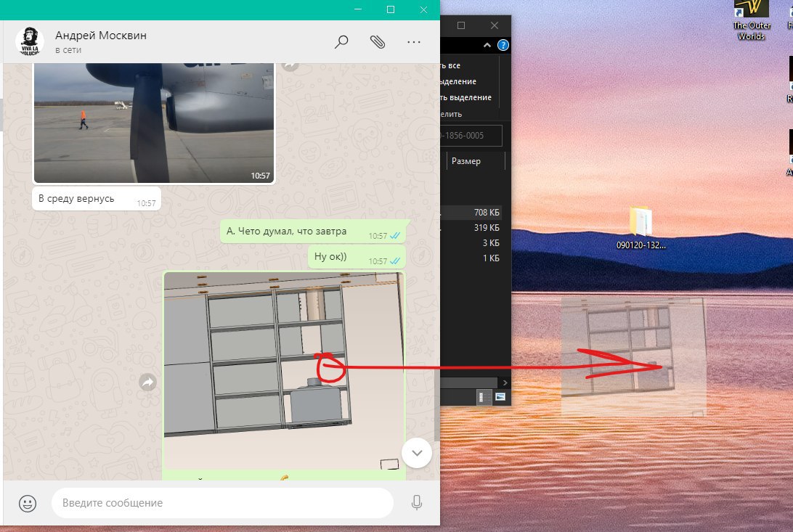
Task: Collapse the Explorer ribbon with the chevron
Action: coord(487,45)
